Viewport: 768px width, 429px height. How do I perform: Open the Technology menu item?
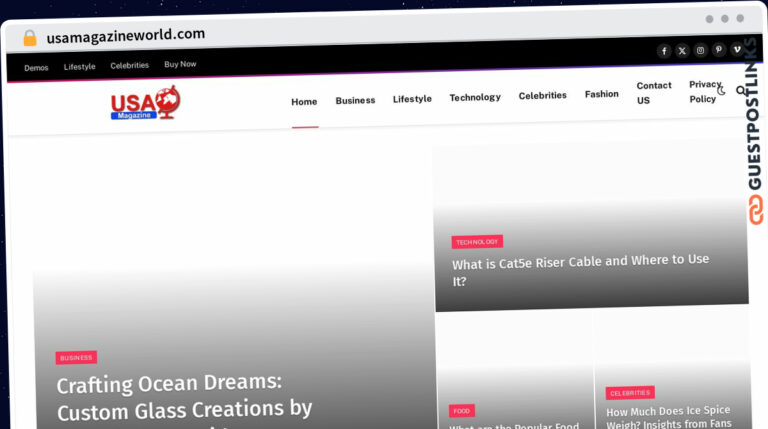click(x=475, y=97)
